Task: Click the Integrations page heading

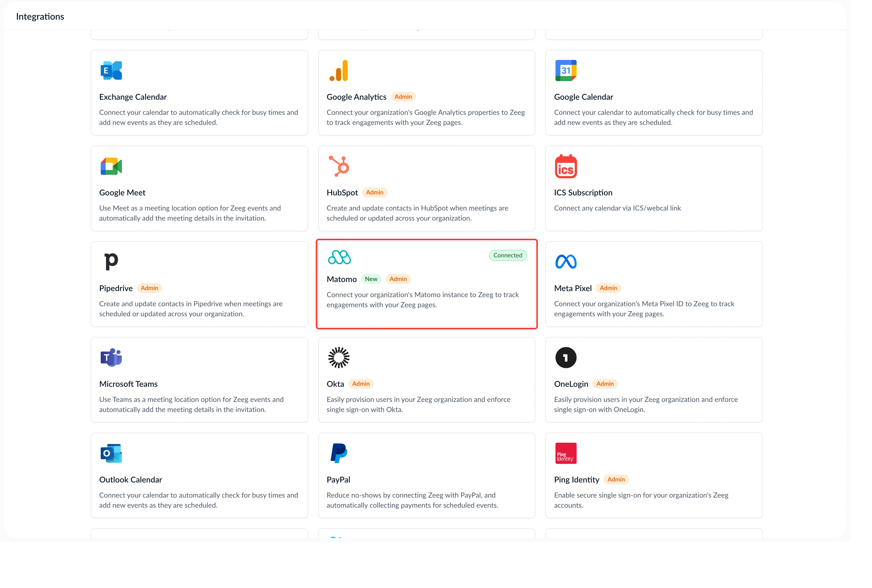Action: point(40,17)
